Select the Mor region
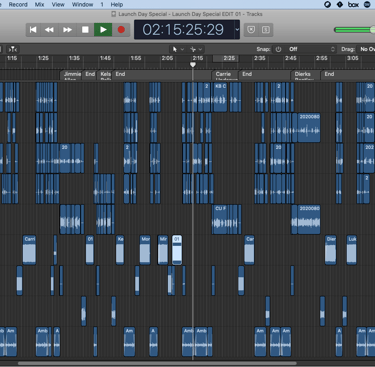This screenshot has width=375, height=367. [145, 250]
